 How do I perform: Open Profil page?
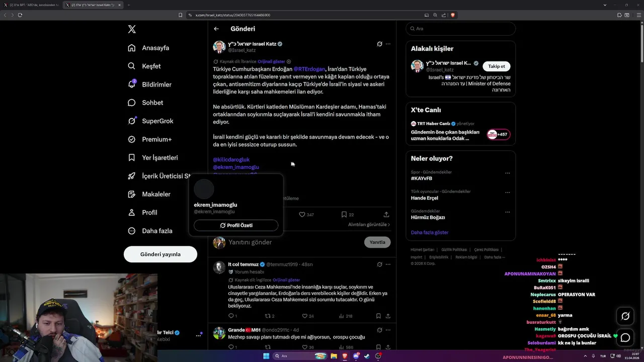[142, 212]
